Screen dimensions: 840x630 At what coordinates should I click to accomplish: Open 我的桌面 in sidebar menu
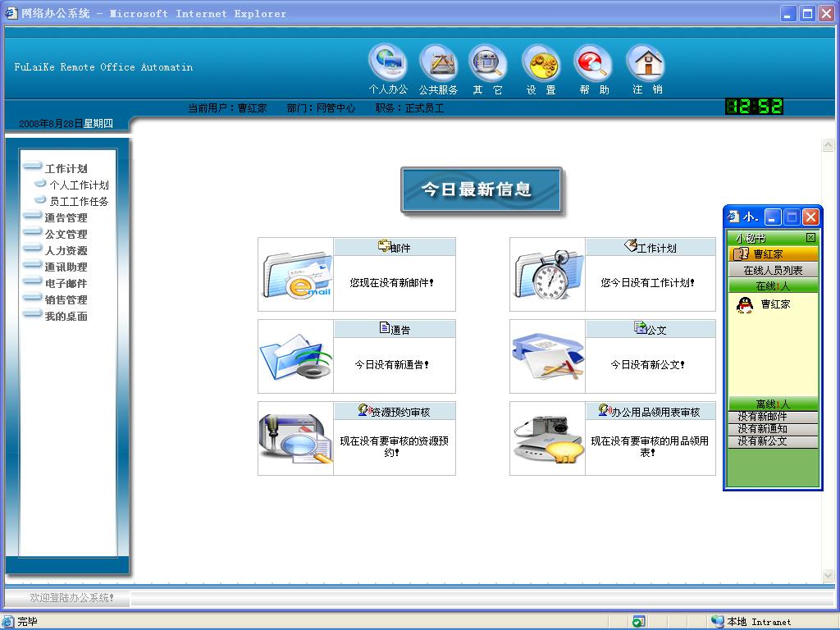tap(66, 316)
